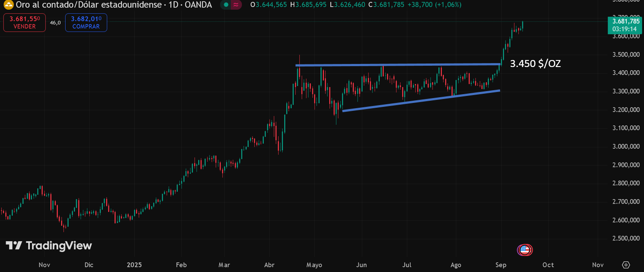
Task: Click the gold bars symbol icon
Action: tap(8, 5)
